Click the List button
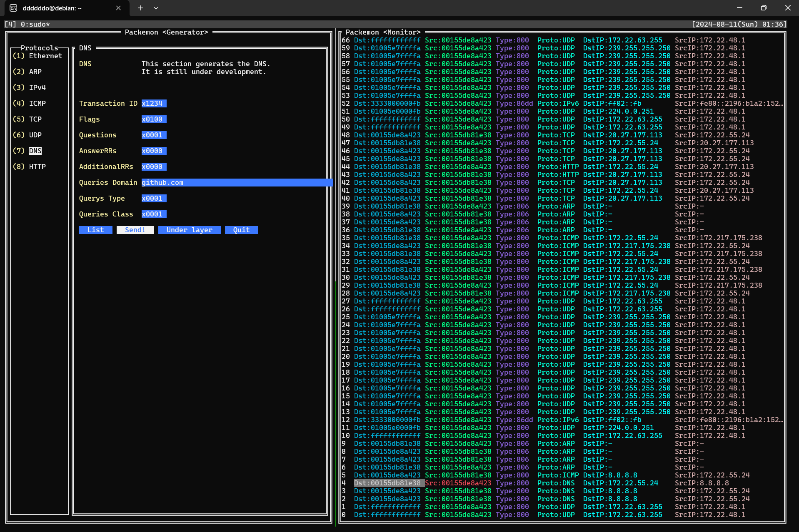The image size is (799, 532). tap(96, 230)
